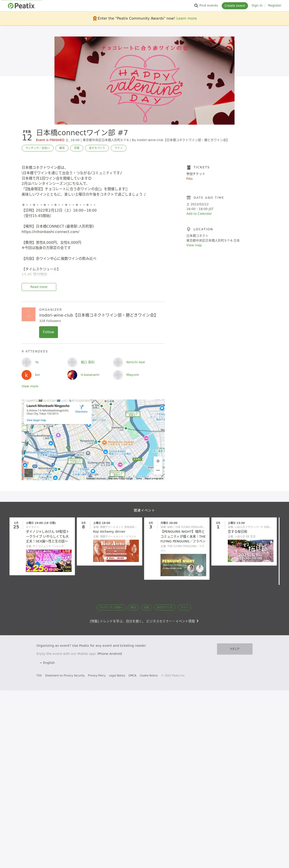The image size is (289, 868).
Task: Click the HELP button
Action: tap(235, 649)
